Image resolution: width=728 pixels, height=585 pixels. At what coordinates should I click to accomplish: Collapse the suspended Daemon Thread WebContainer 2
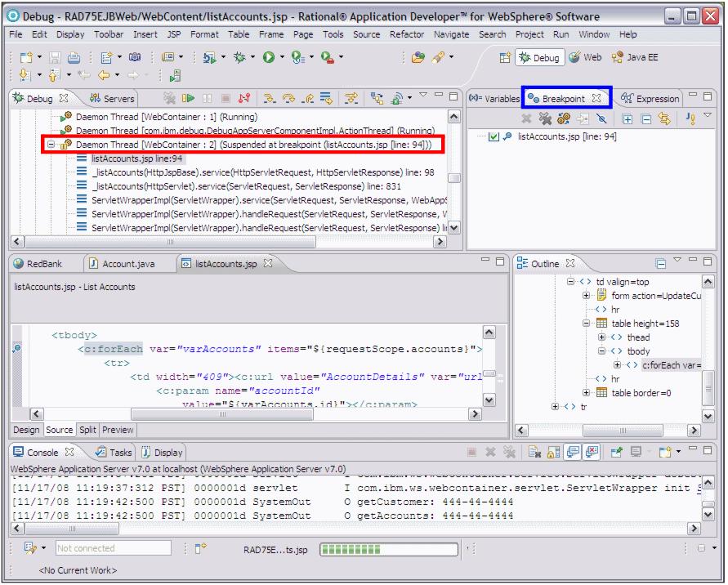[51, 145]
